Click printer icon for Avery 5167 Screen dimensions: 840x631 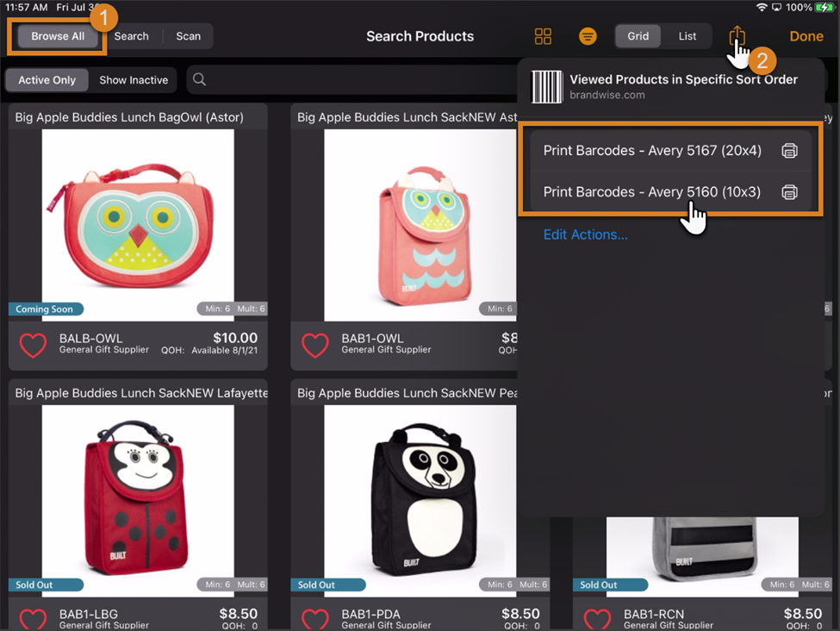(789, 151)
